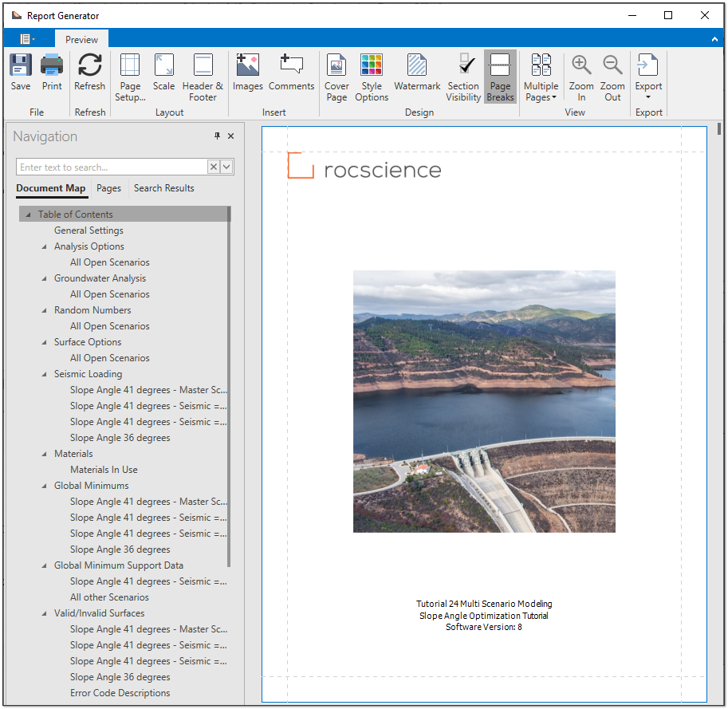The width and height of the screenshot is (728, 709).
Task: Click the cover page title text
Action: pos(484,615)
